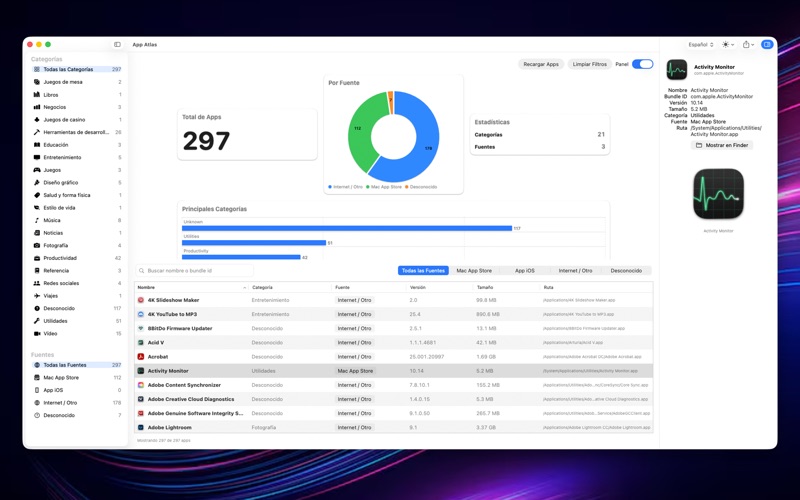Click the Música note icon
Viewport: 800px width, 500px height.
37,220
